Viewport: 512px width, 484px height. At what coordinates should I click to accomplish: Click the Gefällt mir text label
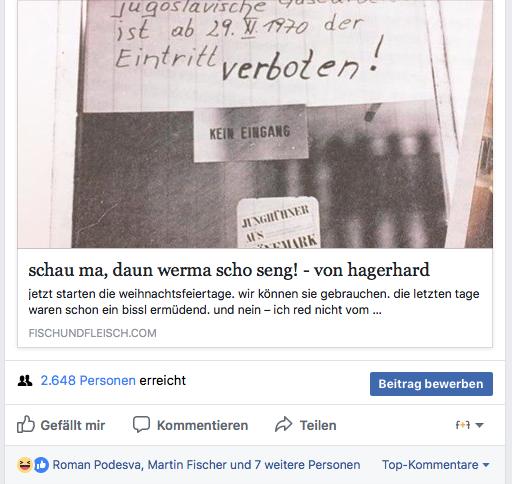tap(73, 425)
